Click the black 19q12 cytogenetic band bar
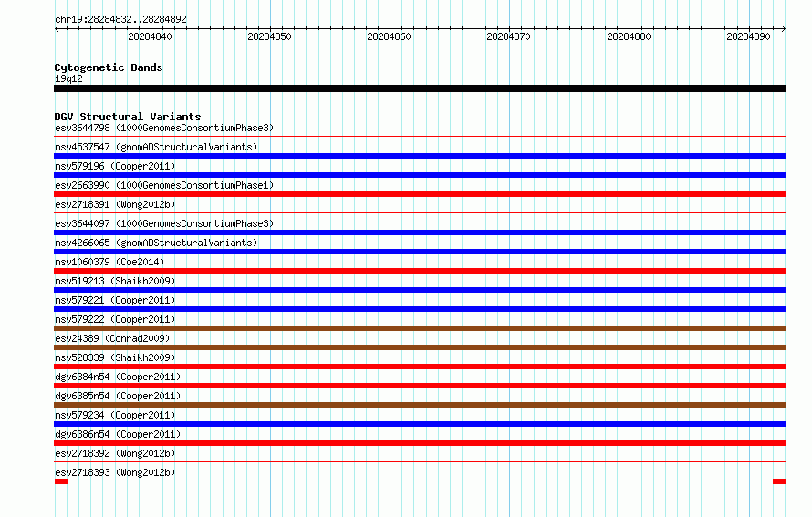This screenshot has width=812, height=517. point(420,88)
